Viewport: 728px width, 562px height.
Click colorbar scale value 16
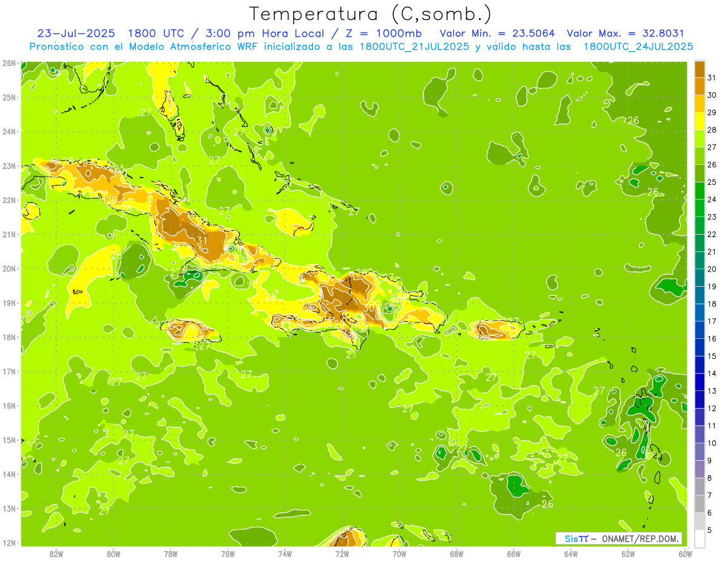[712, 338]
